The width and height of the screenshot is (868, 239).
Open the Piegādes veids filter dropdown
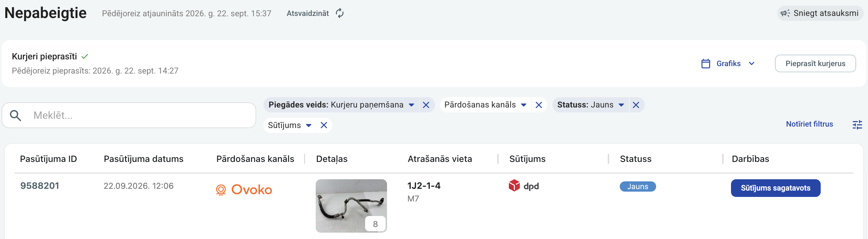pos(411,105)
